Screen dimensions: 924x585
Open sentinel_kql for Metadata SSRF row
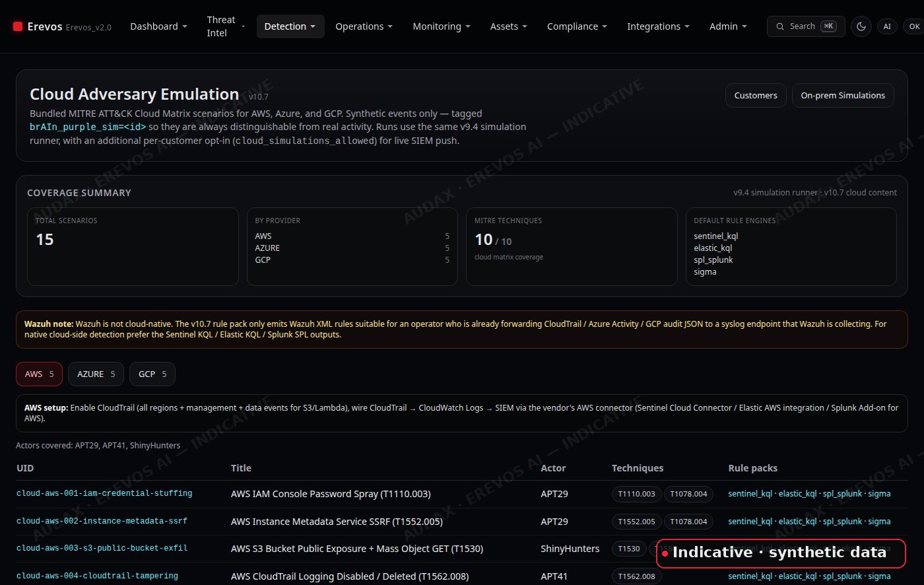[750, 522]
